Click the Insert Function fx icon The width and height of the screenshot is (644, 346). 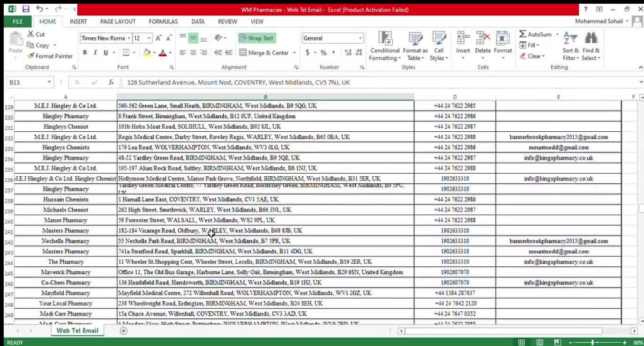point(111,82)
